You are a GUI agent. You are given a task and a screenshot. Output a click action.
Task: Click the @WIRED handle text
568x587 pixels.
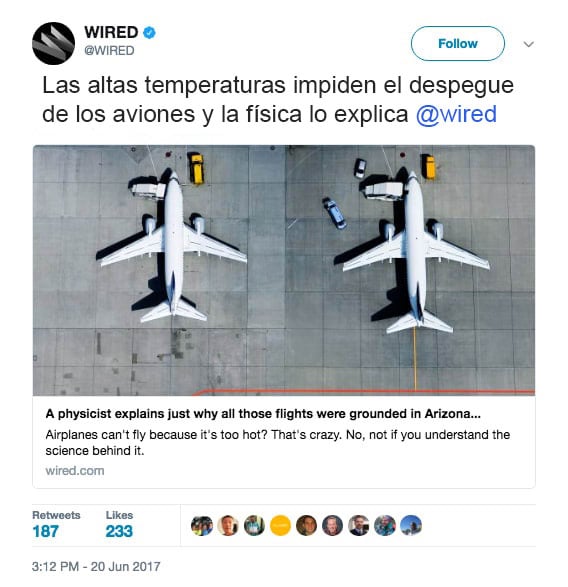click(x=109, y=51)
